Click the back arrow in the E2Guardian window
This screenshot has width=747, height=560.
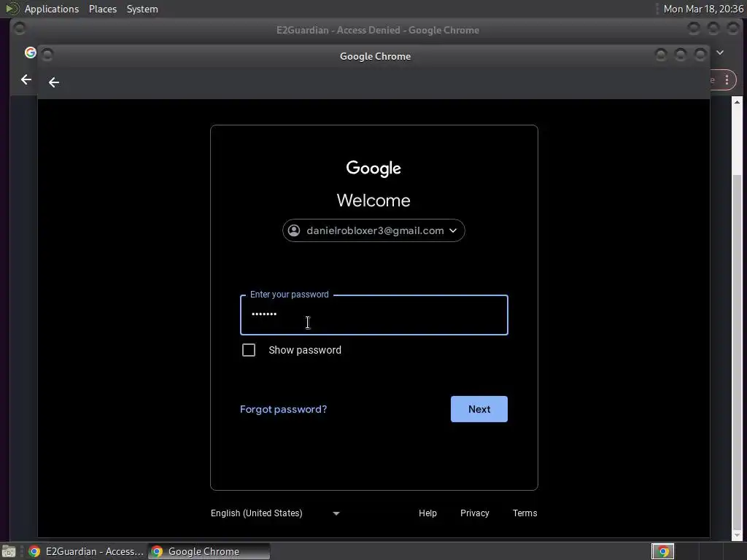coord(26,79)
